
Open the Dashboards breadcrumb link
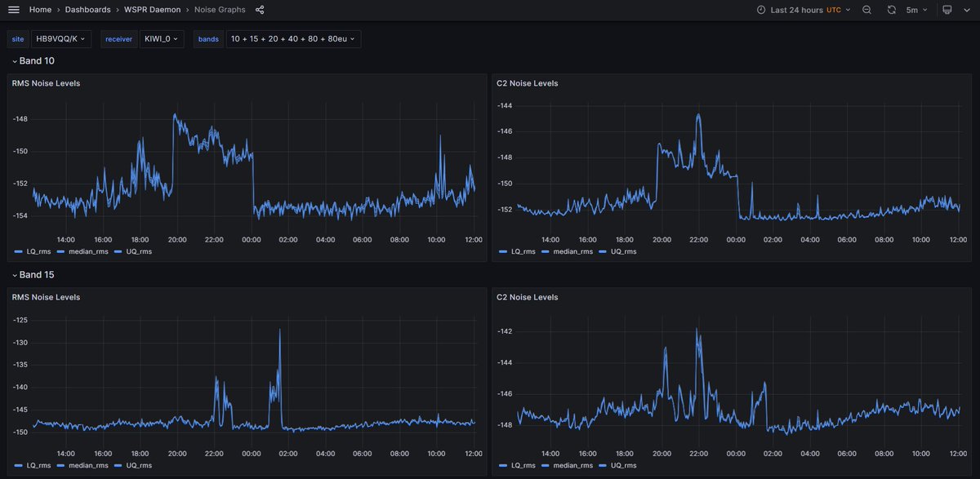click(x=88, y=10)
